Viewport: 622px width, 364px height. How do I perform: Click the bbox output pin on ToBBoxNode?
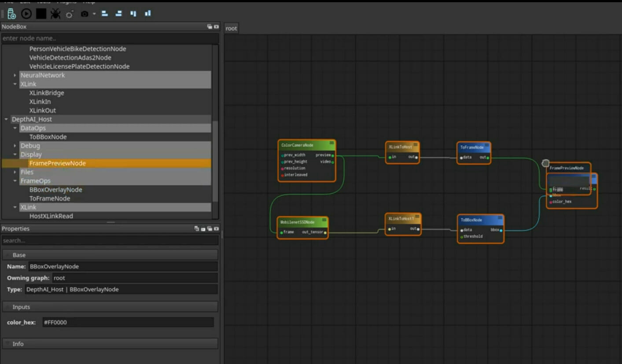(x=501, y=230)
